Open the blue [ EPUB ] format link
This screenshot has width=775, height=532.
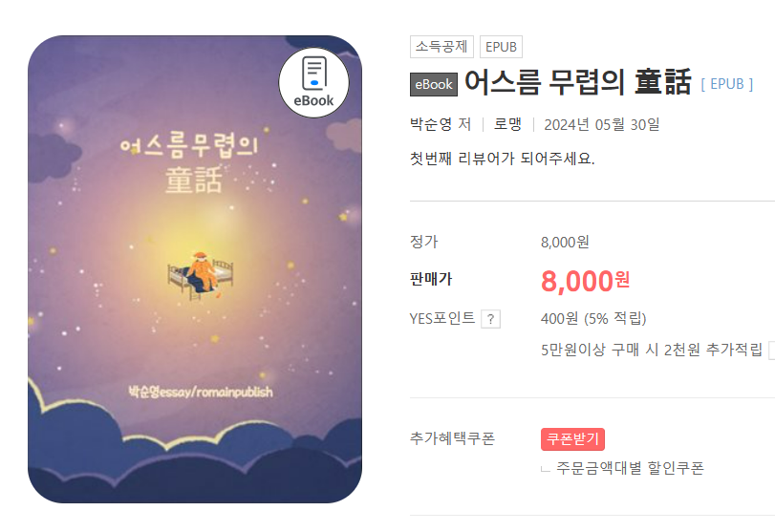726,84
